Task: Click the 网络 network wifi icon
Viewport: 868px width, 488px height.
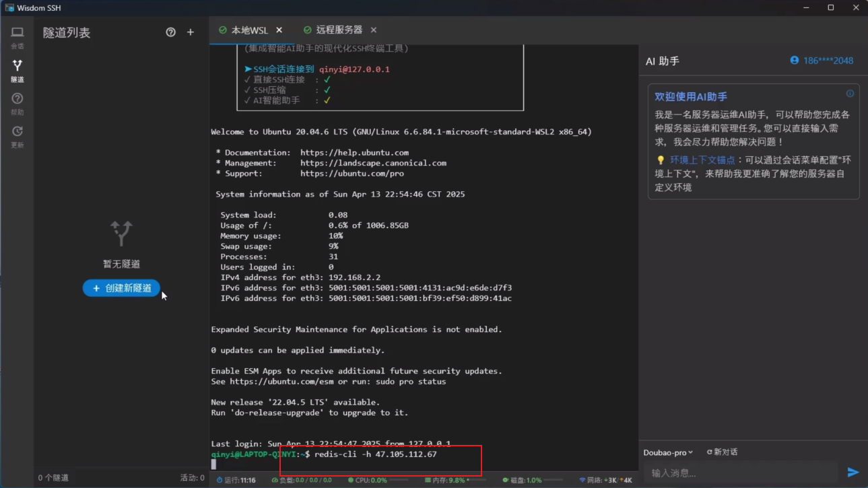Action: coord(582,481)
